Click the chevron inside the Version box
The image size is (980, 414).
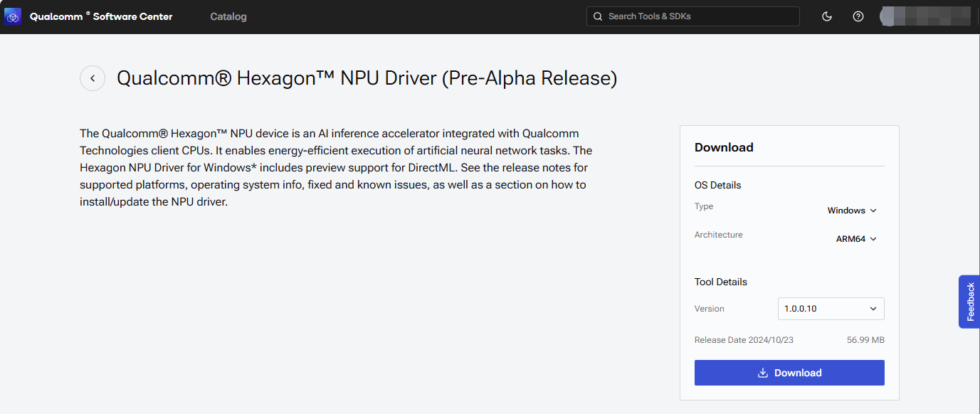pyautogui.click(x=873, y=309)
